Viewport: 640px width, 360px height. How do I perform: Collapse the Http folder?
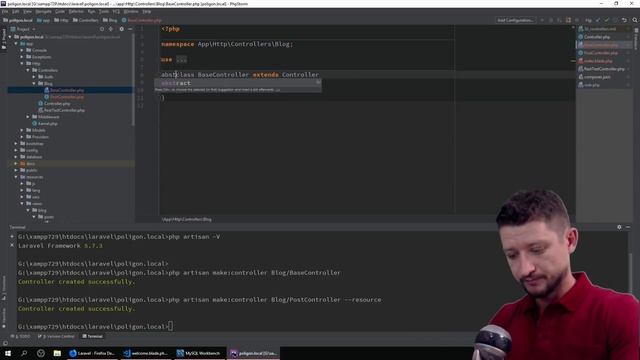coord(22,63)
